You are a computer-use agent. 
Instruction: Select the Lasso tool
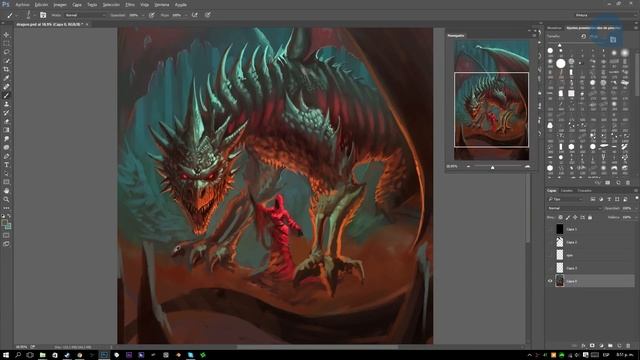pyautogui.click(x=6, y=52)
